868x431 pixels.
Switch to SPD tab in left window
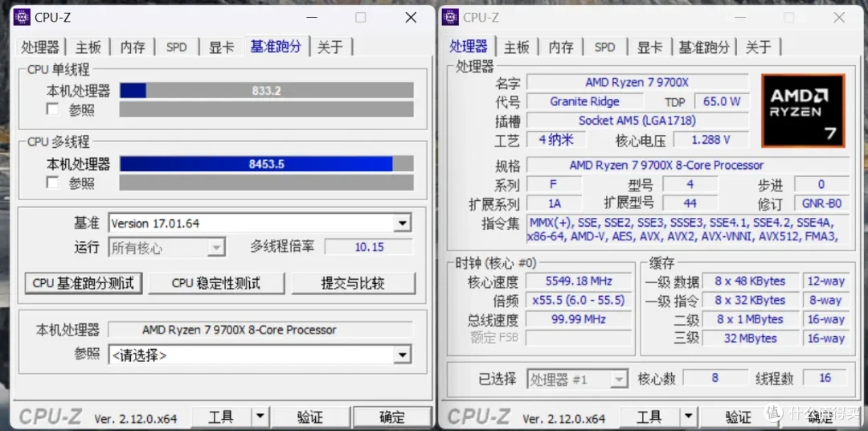177,47
